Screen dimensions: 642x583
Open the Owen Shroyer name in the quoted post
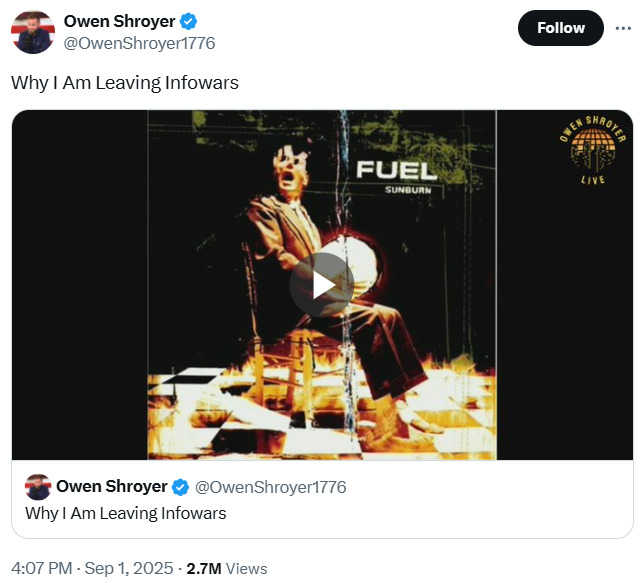[111, 487]
